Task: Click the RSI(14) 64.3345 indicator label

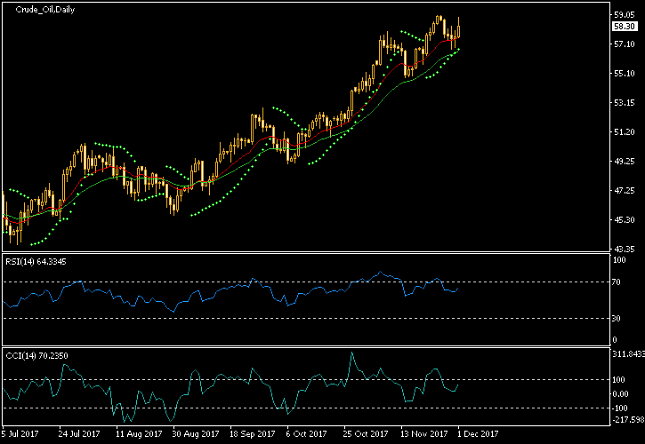Action: pos(36,262)
